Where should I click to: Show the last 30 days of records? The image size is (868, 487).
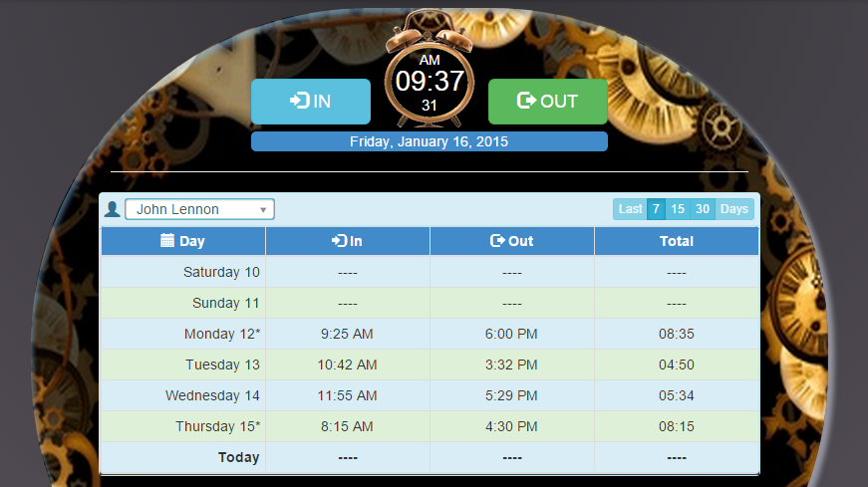click(x=703, y=209)
